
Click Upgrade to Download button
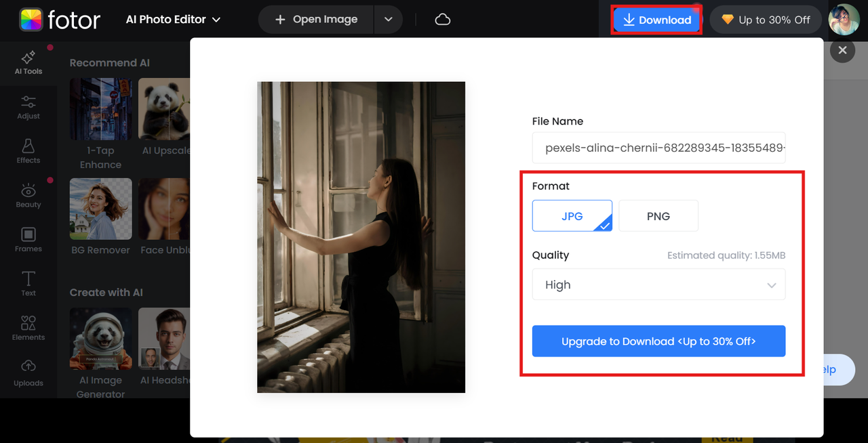coord(659,341)
